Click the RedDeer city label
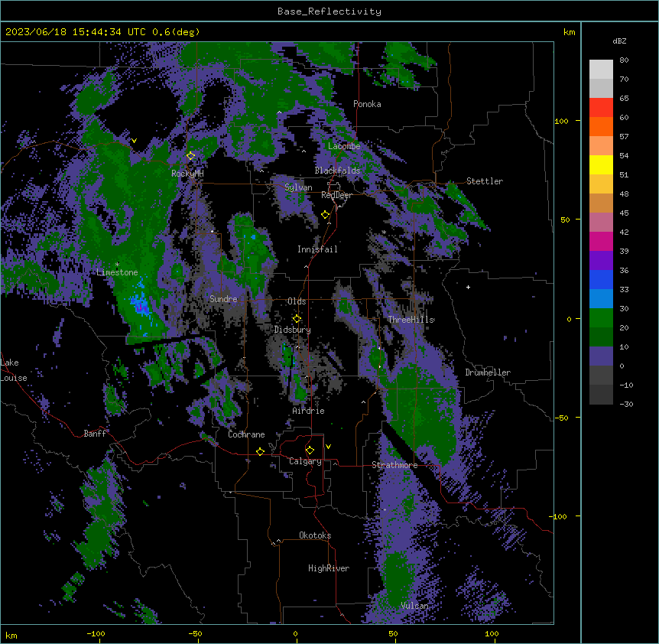Image resolution: width=659 pixels, height=644 pixels. [x=336, y=195]
